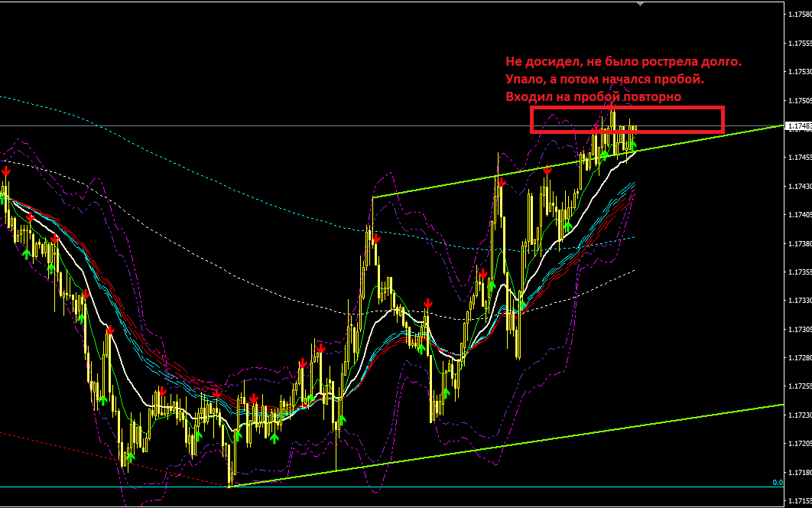Click the 1.17455 price scale label

(800, 157)
